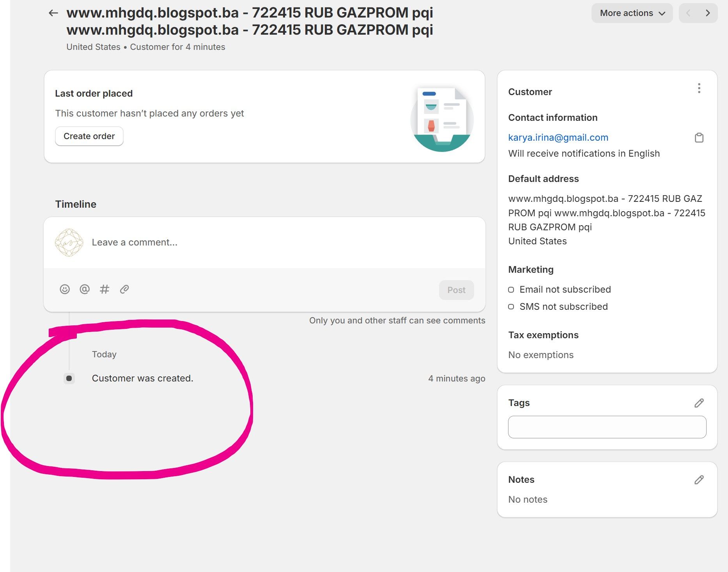Select the Customer was created timeline bullet

point(69,378)
